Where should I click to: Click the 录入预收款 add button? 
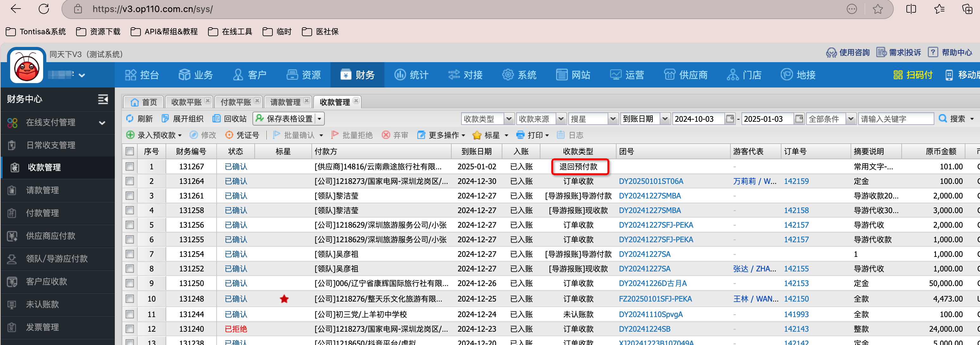[154, 135]
